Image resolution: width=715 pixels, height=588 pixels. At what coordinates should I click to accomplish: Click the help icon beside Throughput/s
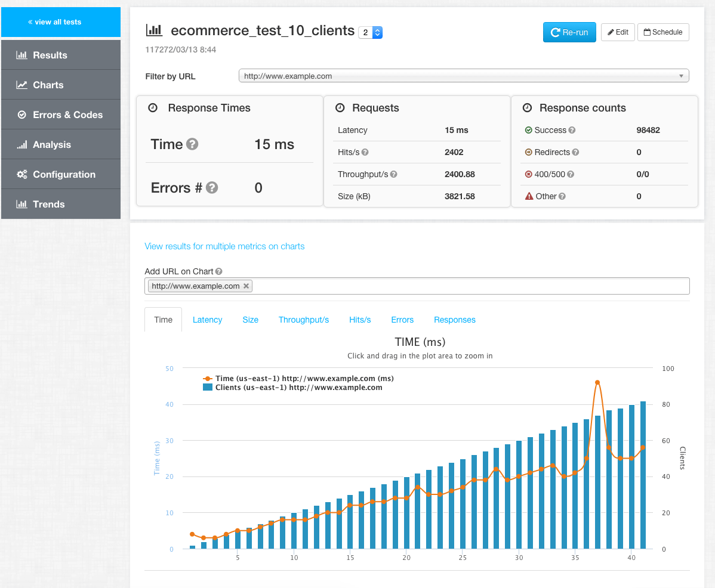coord(393,174)
